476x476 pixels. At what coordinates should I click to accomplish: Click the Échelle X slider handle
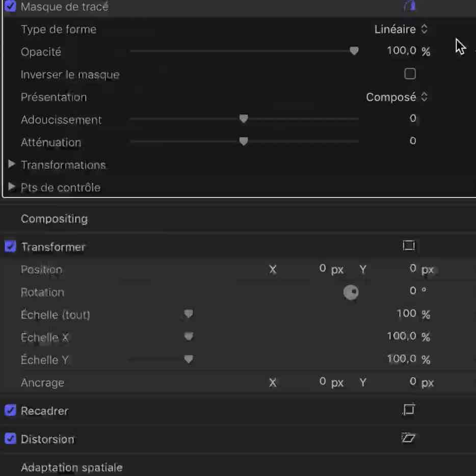point(189,336)
